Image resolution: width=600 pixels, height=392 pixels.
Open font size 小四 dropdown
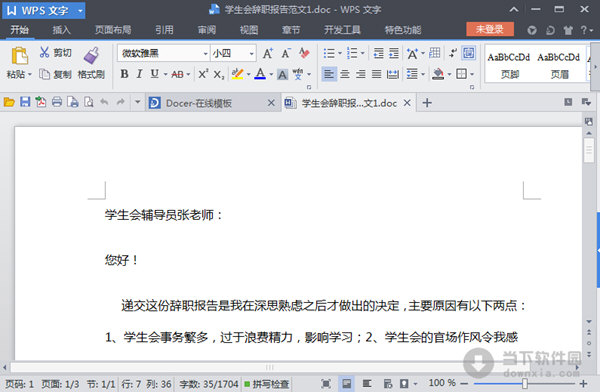coord(251,54)
